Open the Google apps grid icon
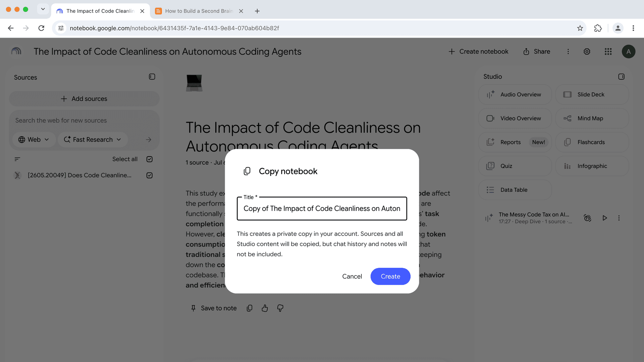Viewport: 644px width, 362px height. pyautogui.click(x=608, y=52)
